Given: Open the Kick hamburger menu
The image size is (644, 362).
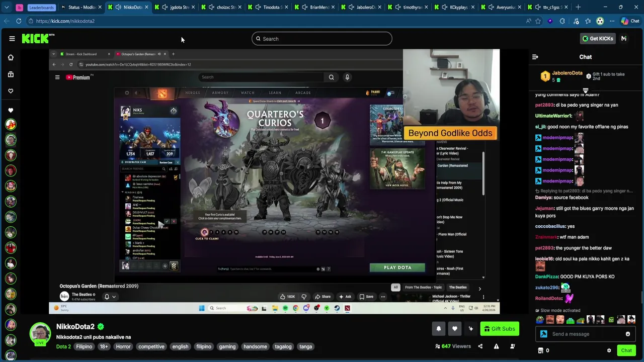Looking at the screenshot, I should (x=12, y=39).
